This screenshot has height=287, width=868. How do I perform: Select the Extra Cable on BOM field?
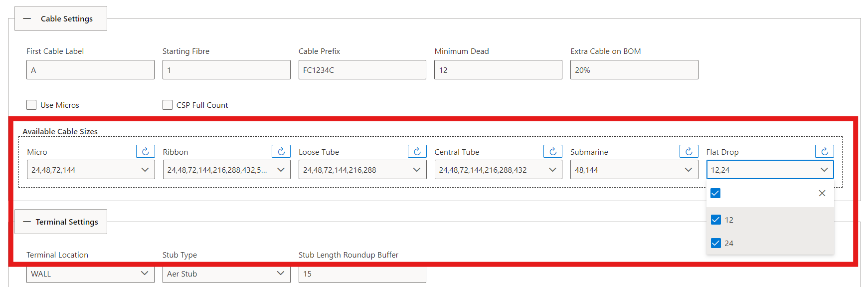click(x=634, y=70)
